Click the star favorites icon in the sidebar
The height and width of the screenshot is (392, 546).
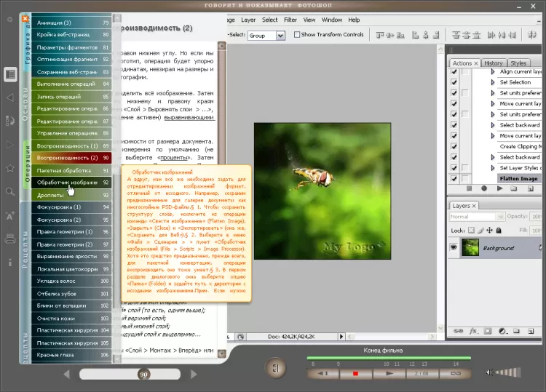click(10, 168)
